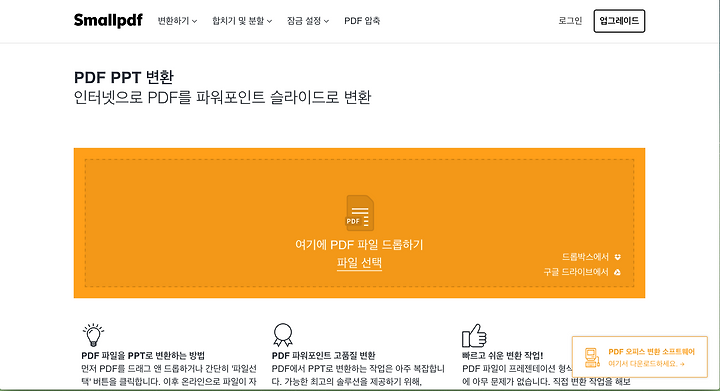This screenshot has height=391, width=720.
Task: Click the PDF 파일을 PPT로 변환하는 방법 heading
Action: 143,356
